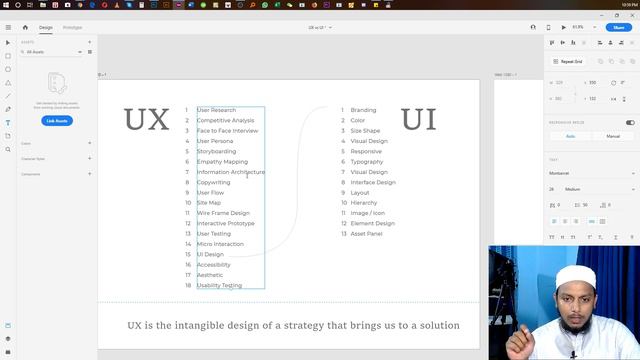
Task: Go to the Home screen icon
Action: [x=25, y=27]
